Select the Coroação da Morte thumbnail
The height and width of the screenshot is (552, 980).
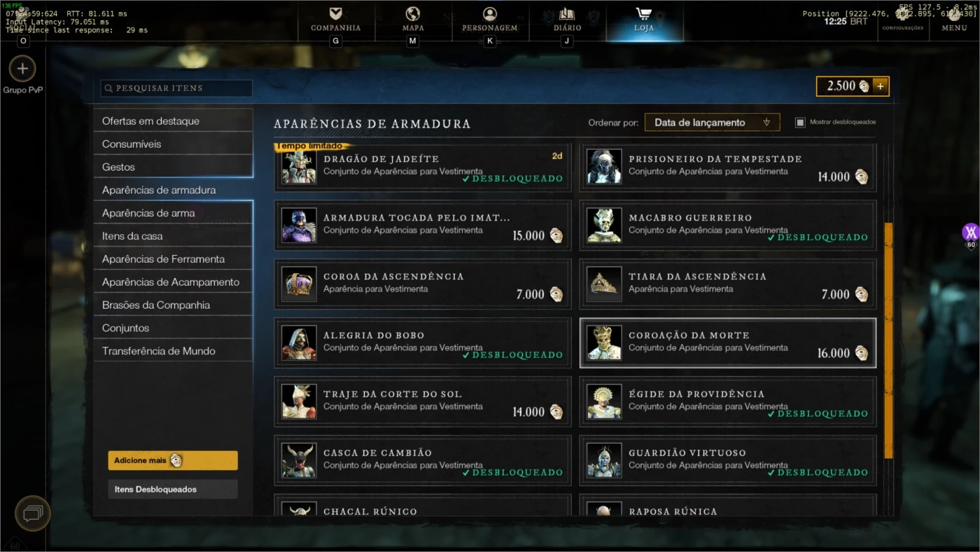point(604,343)
